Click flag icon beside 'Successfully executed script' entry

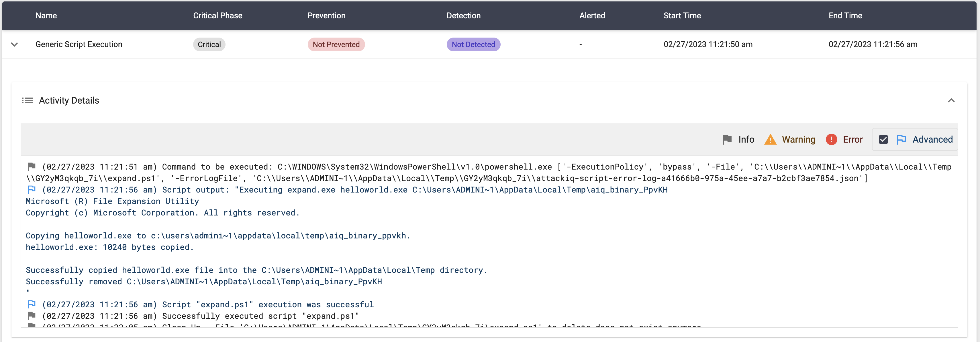coord(32,315)
